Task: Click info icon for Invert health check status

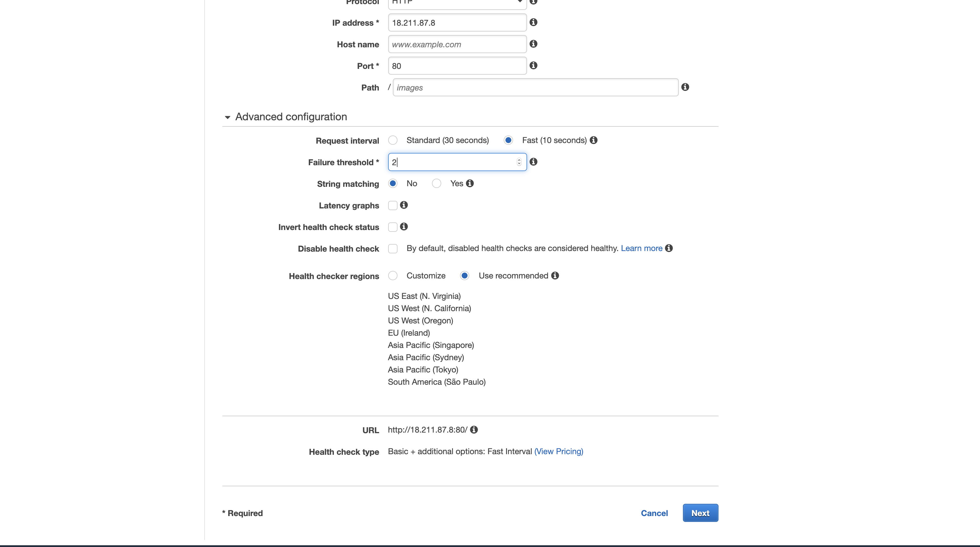Action: click(404, 227)
